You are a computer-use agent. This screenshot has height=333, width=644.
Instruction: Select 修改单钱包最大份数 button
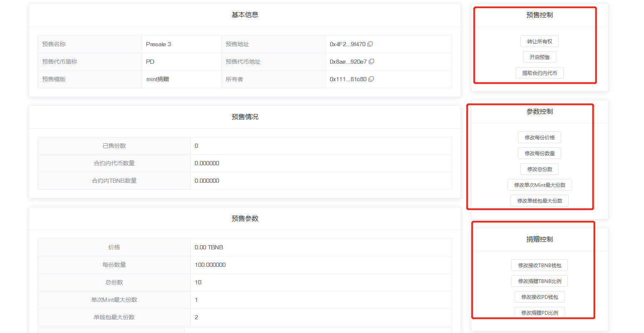[539, 201]
